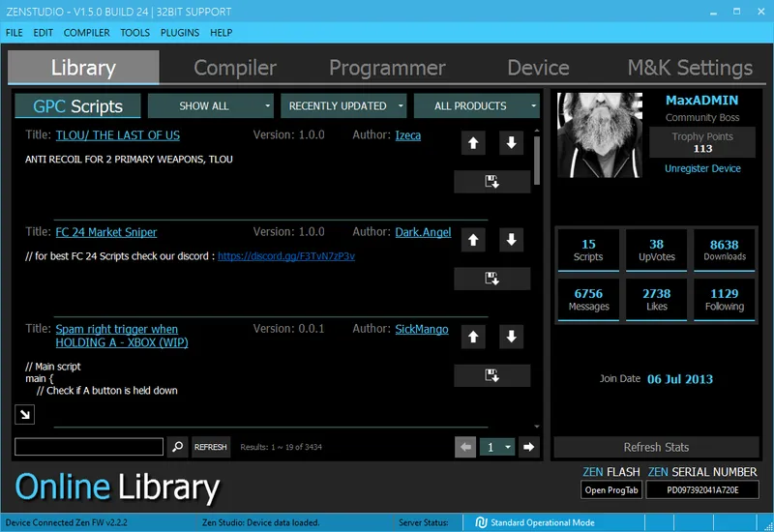774x532 pixels.
Task: Downvote the TLOU/ THE LAST OF US script
Action: [512, 143]
